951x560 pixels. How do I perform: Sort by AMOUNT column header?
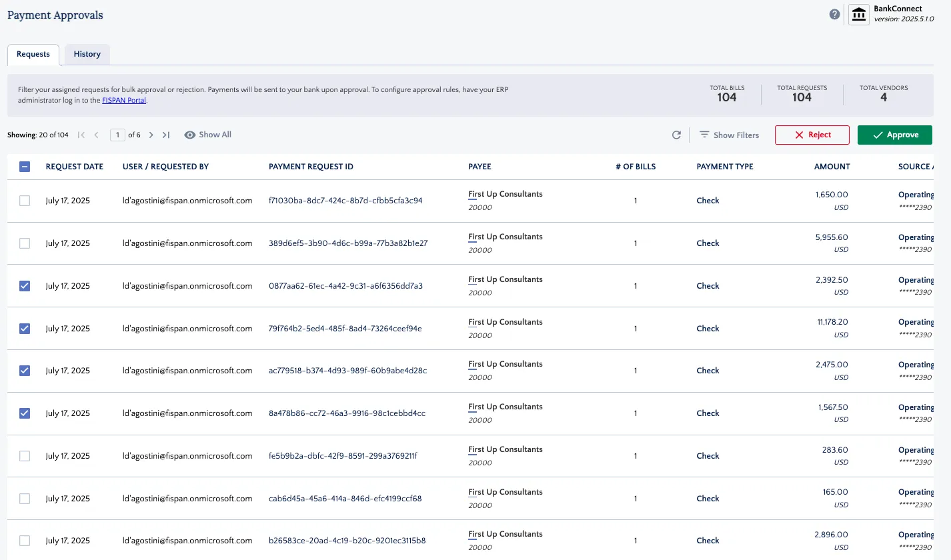pos(832,167)
